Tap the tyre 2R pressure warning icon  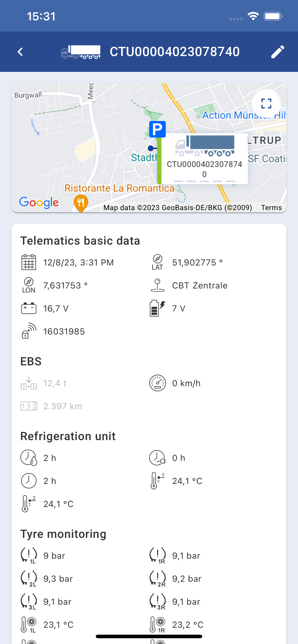[158, 579]
